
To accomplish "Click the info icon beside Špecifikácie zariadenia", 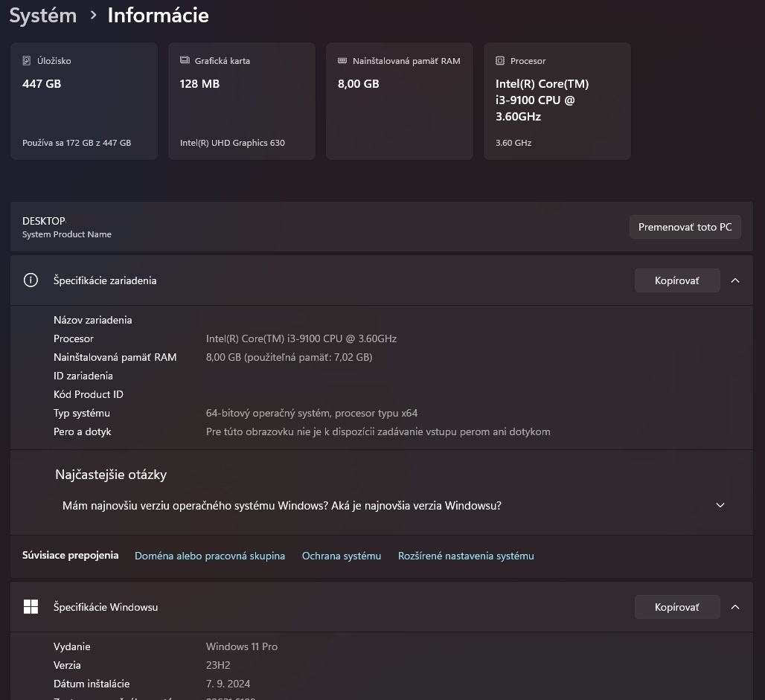I will (x=31, y=280).
